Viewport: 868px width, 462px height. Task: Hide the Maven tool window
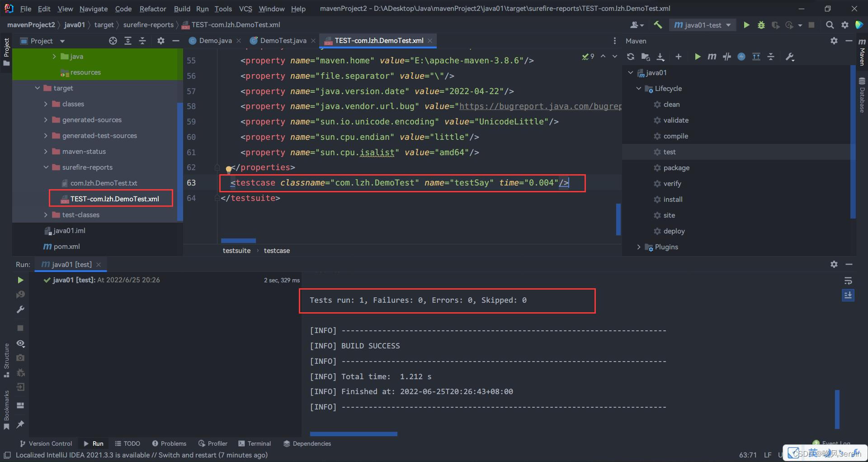pos(849,41)
